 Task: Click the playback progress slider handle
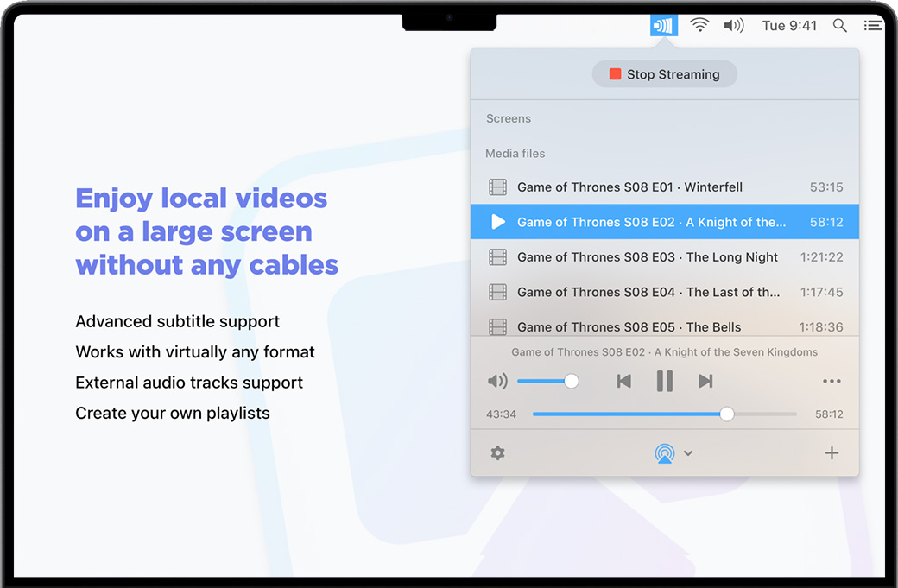point(727,414)
